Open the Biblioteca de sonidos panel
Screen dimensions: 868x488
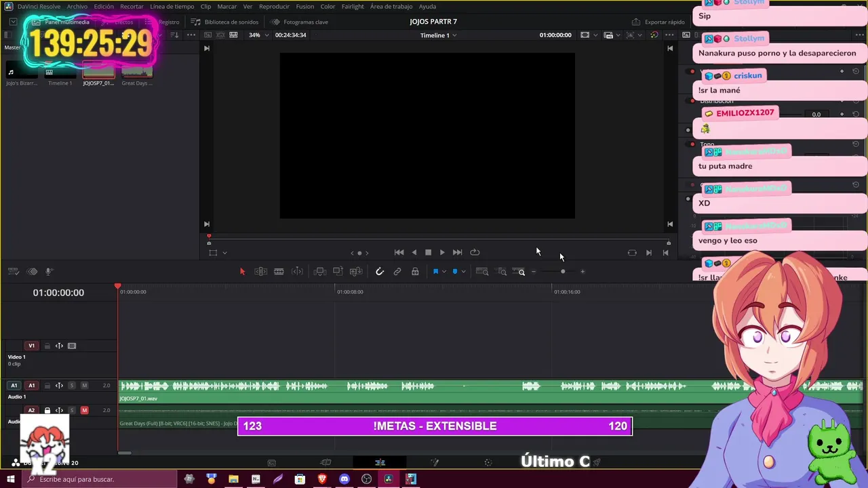tap(225, 22)
